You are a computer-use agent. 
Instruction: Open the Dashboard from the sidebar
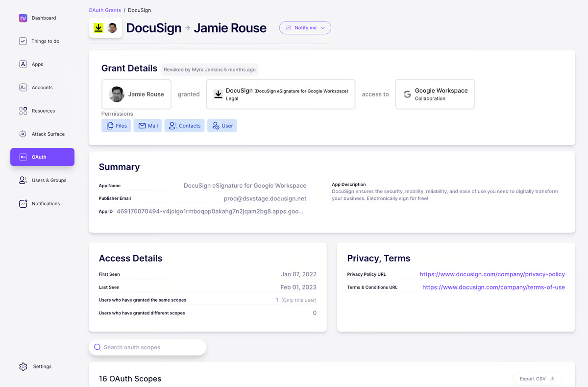tap(44, 18)
